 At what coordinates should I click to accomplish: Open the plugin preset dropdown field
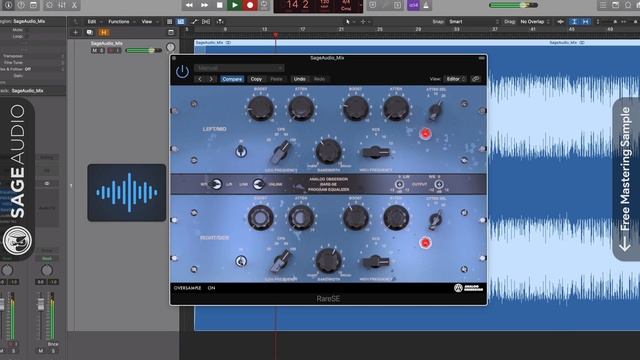point(239,68)
